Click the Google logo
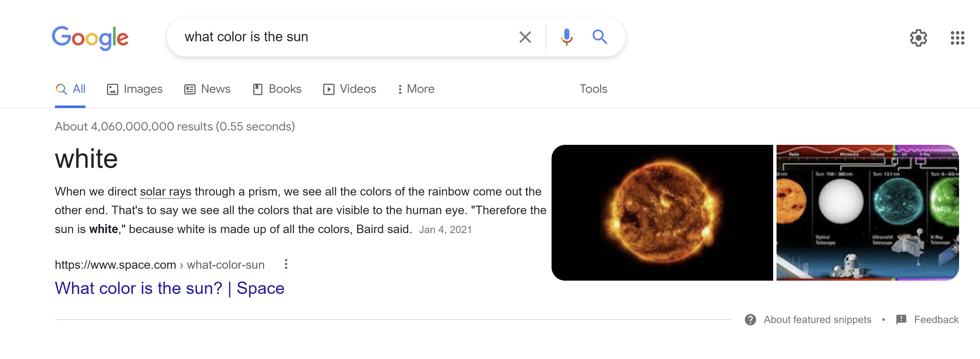 [x=90, y=38]
